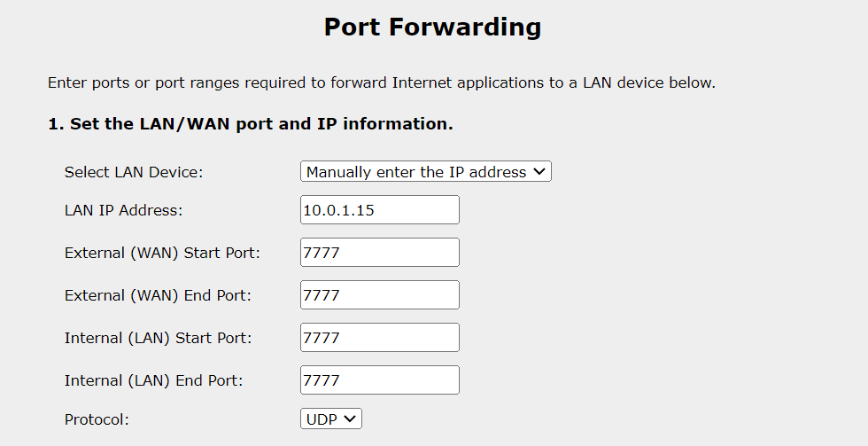Click the 'Protocol:' label text
Viewport: 868px width, 446px height.
coord(97,420)
